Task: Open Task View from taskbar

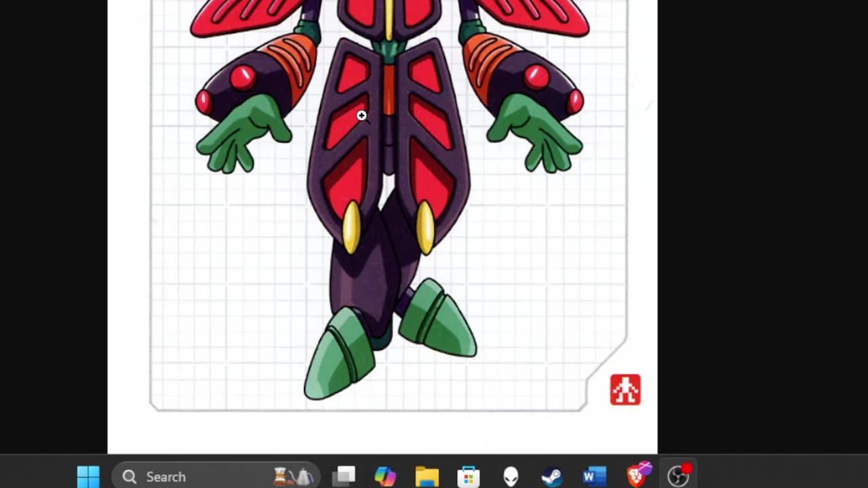Action: 344,476
